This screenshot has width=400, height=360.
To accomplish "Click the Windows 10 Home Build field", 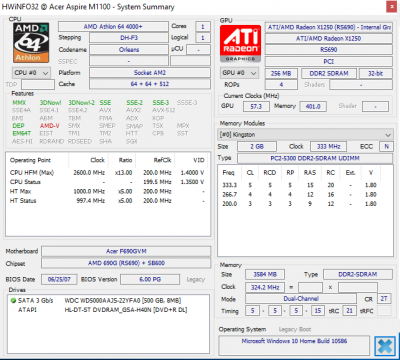I will click(x=294, y=341).
